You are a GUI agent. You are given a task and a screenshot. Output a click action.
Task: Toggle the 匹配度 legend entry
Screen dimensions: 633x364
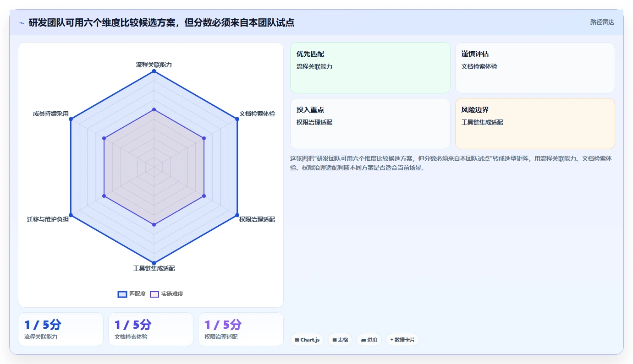point(132,294)
